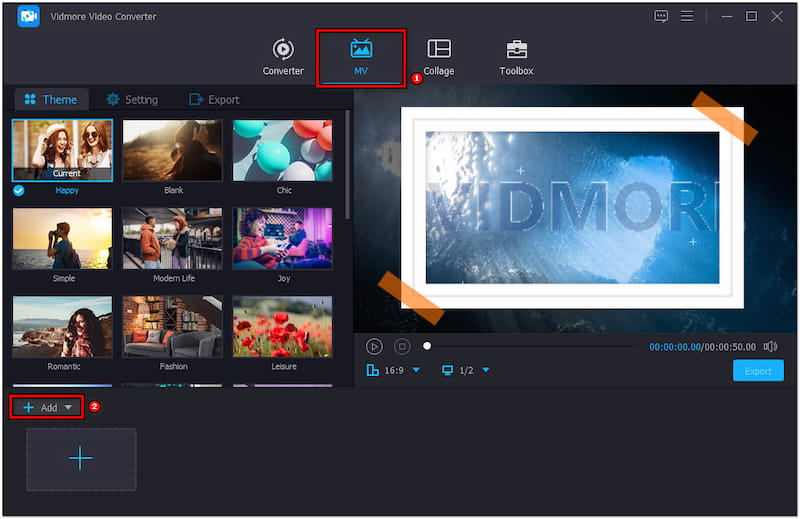The height and width of the screenshot is (519, 800).
Task: Switch to the Collage module
Action: point(438,50)
